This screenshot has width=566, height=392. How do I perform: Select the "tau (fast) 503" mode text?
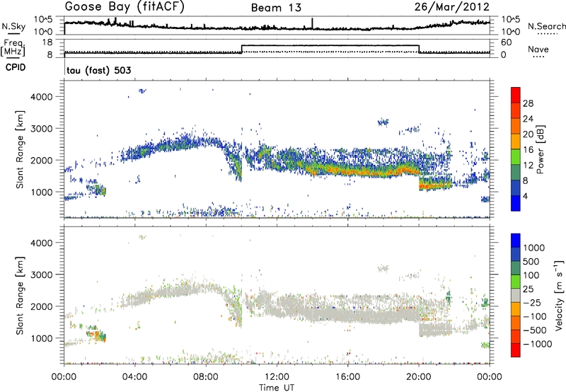(99, 70)
